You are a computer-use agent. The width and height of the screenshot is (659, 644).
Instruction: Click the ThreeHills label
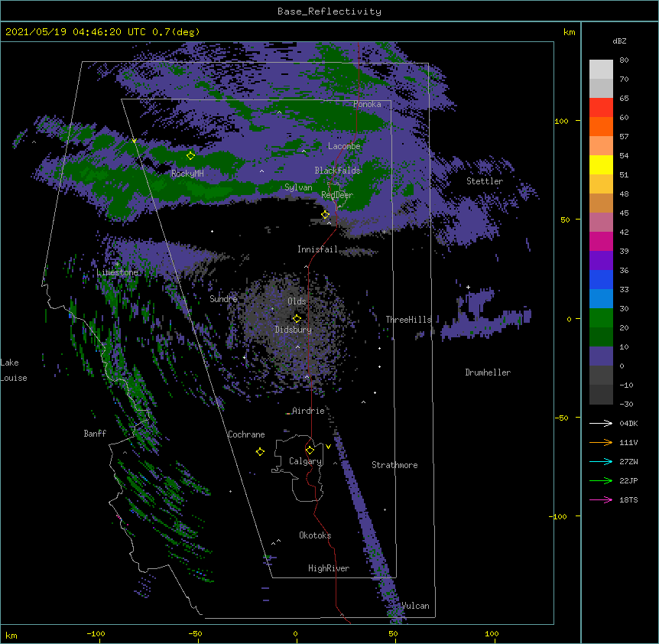(408, 320)
